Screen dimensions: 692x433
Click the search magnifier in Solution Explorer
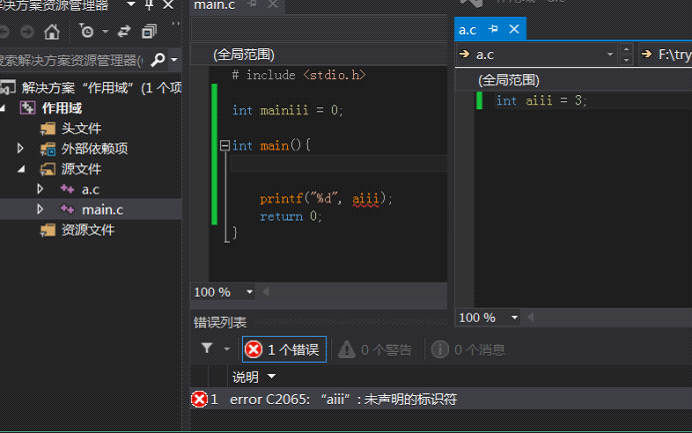point(158,59)
